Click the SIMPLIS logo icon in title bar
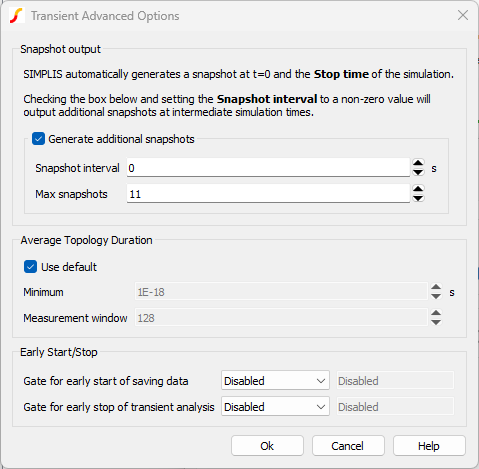Viewport: 479px width, 469px height. (17, 16)
